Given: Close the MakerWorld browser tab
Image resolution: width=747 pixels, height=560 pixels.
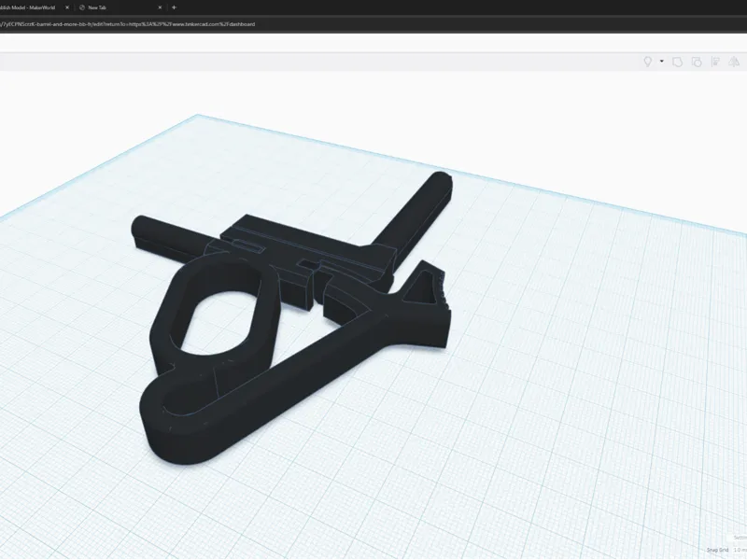Looking at the screenshot, I should tap(67, 7).
